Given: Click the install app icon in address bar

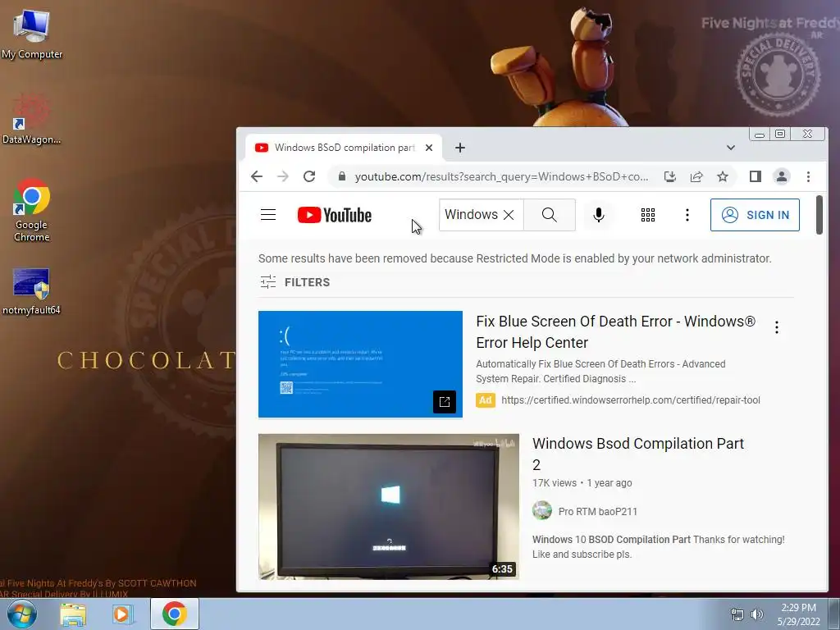Looking at the screenshot, I should (x=669, y=177).
